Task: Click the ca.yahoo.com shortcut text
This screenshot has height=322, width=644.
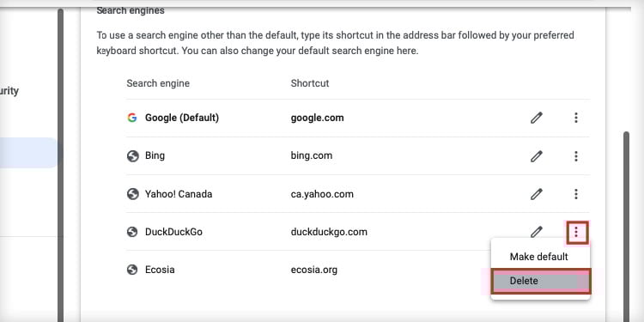Action: point(322,194)
